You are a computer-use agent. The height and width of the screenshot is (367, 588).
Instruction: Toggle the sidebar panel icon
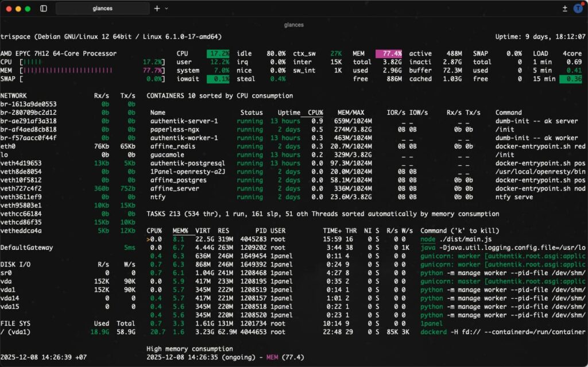tap(43, 8)
